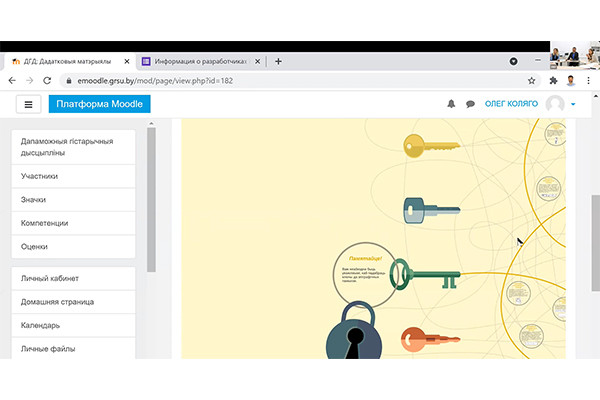
Task: Open the browser extensions puzzle icon
Action: (x=553, y=80)
